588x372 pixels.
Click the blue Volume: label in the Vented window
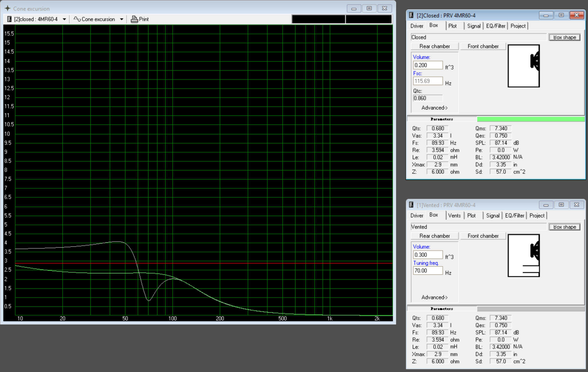coord(421,247)
